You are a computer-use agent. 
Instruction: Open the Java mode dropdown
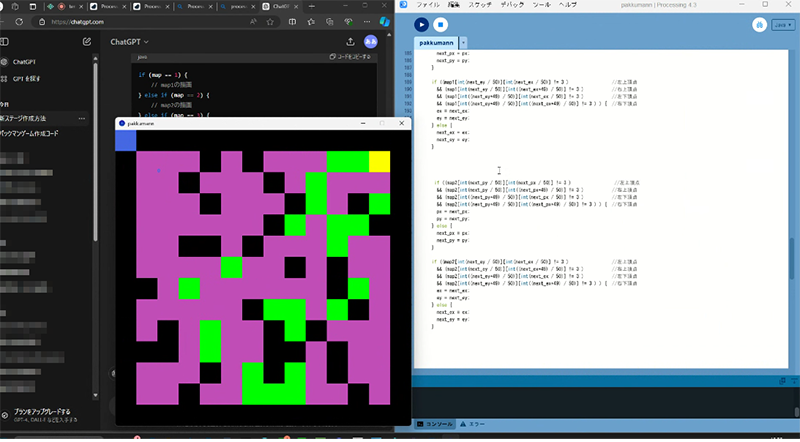coord(781,25)
